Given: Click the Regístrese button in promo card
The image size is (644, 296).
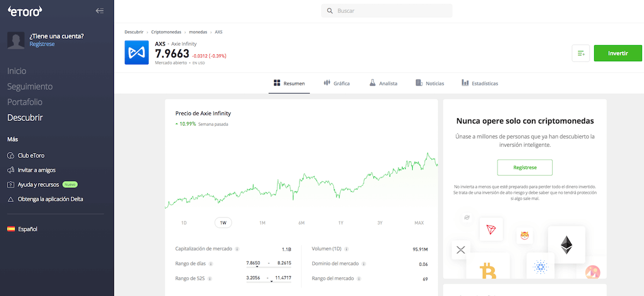Looking at the screenshot, I should click(524, 167).
